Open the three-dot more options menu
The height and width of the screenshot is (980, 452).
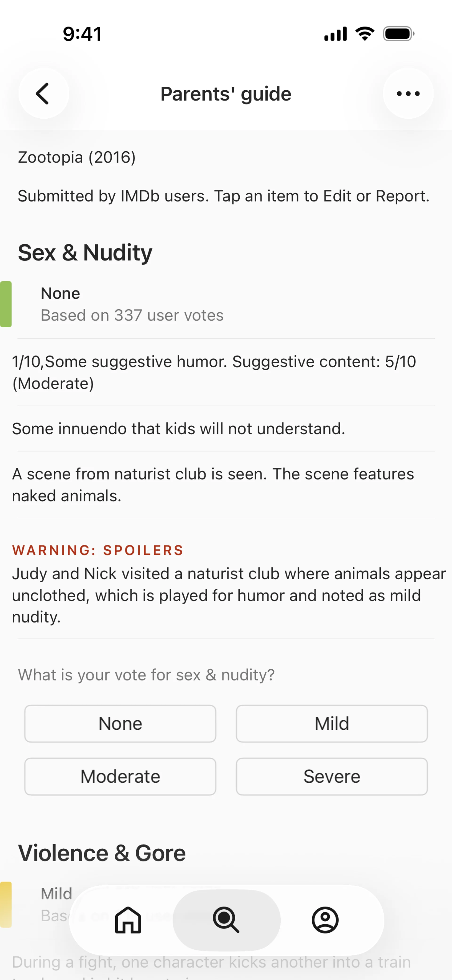pyautogui.click(x=408, y=93)
